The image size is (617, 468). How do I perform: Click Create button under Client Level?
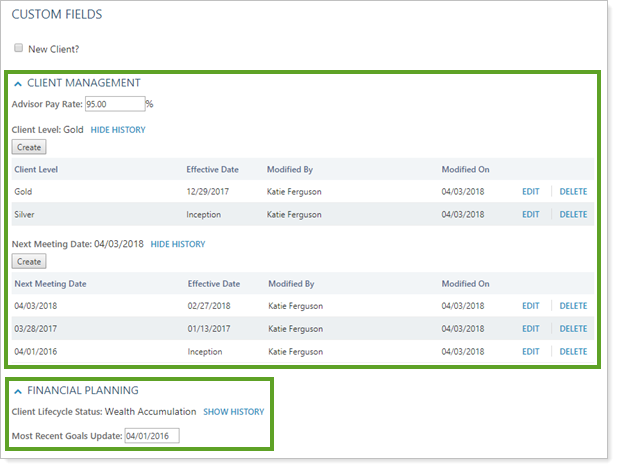29,147
